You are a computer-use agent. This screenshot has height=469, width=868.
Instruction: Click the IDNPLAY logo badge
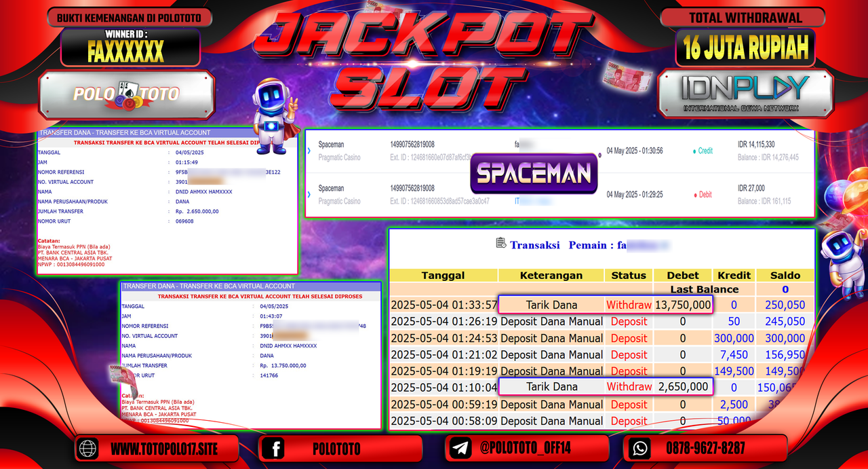point(745,93)
